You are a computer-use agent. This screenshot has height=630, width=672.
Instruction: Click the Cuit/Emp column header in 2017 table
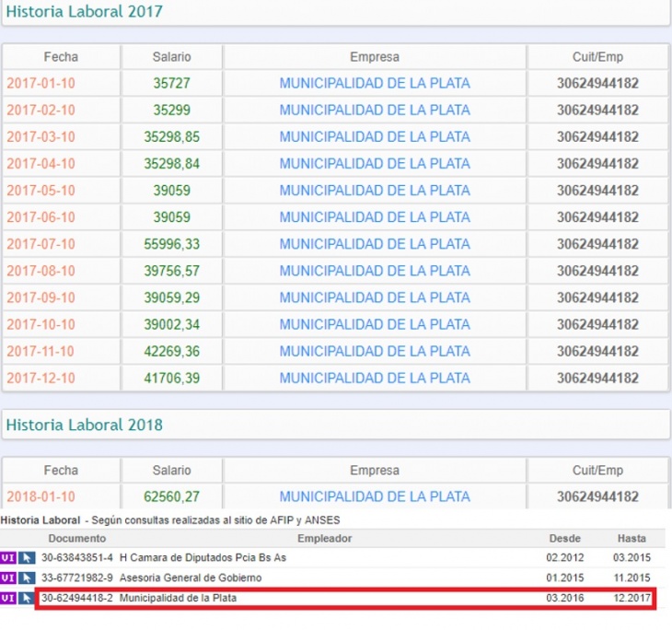[x=597, y=56]
